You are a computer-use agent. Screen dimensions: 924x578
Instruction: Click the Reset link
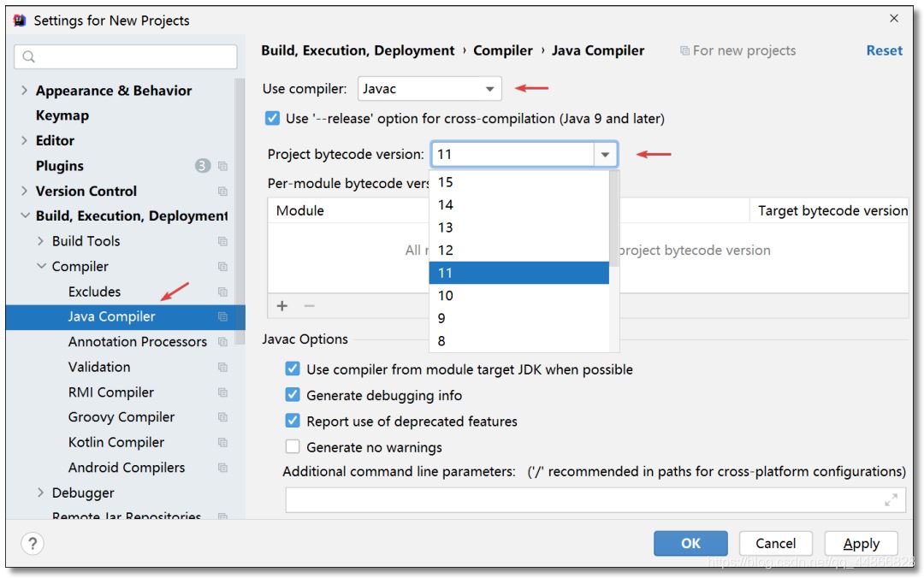click(x=884, y=50)
